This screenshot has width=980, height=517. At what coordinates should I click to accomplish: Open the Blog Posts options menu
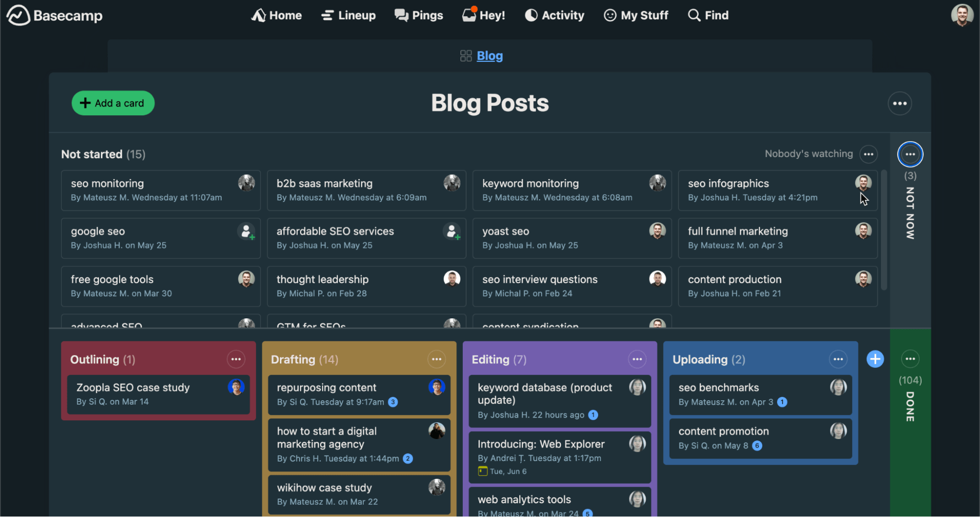pos(900,103)
